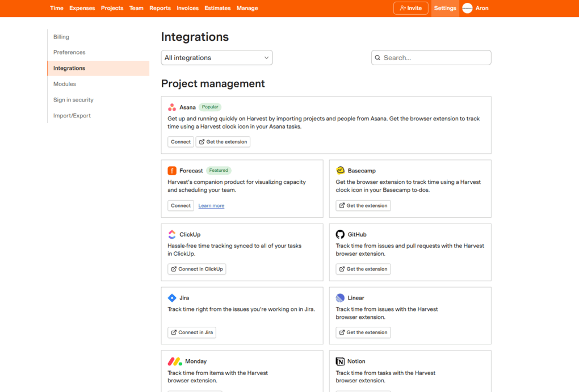Click the invite person icon in the Invite button

[401, 8]
